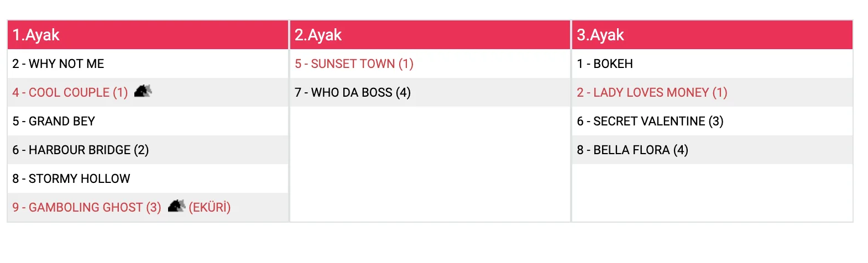Click 1 - BOKEH entry
This screenshot has height=263, width=868.
pos(605,64)
